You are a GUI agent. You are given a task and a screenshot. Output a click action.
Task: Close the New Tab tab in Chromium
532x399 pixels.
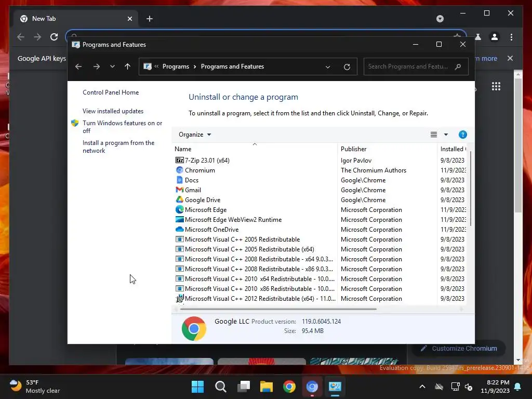(129, 19)
